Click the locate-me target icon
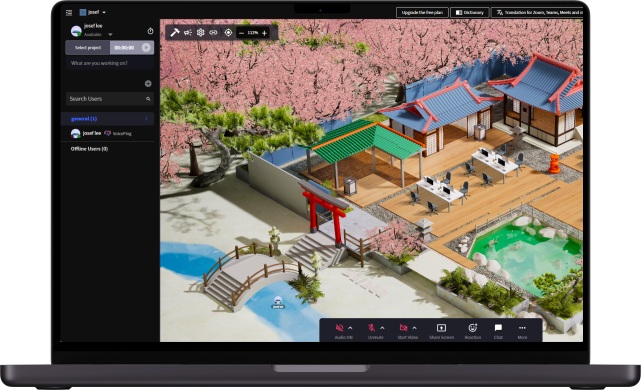 click(x=228, y=32)
